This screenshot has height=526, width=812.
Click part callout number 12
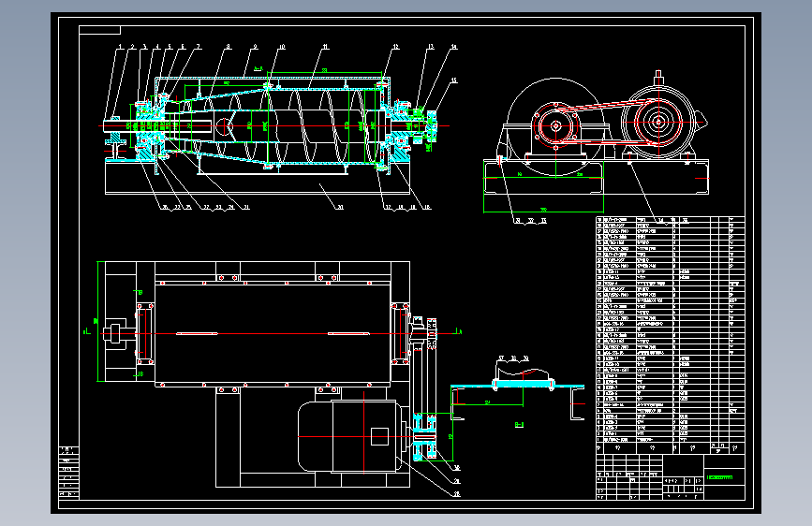[395, 47]
